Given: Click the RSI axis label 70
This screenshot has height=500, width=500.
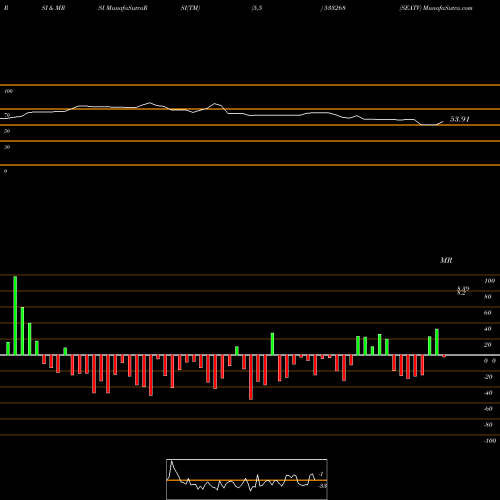Looking at the screenshot, I should (7, 115).
